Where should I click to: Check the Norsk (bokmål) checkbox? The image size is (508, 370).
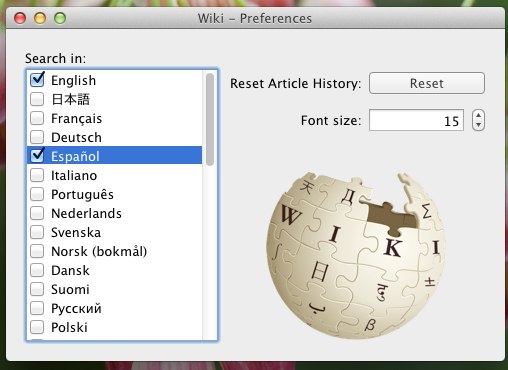coord(37,251)
